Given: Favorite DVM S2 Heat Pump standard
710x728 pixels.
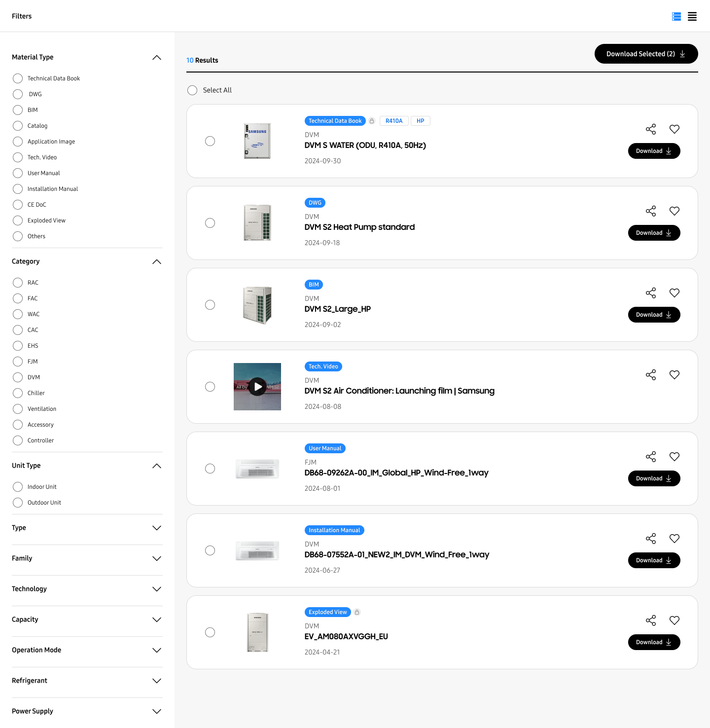Looking at the screenshot, I should (x=674, y=211).
